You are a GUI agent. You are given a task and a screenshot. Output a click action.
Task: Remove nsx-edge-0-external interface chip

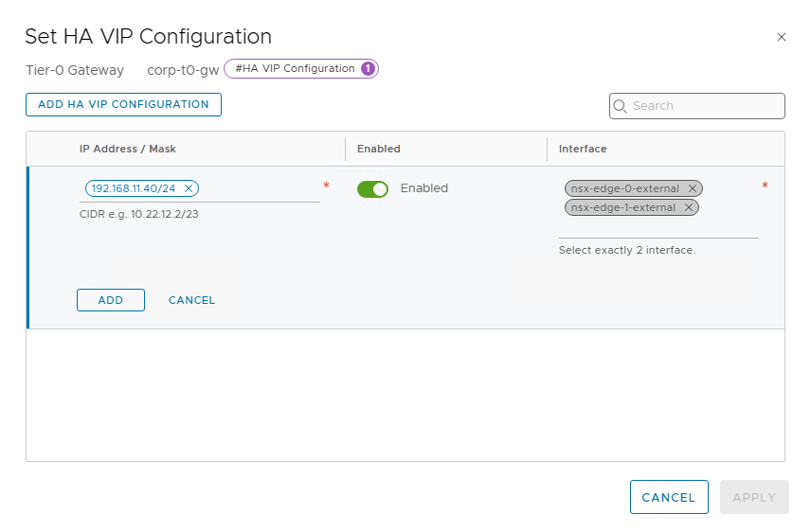click(692, 188)
